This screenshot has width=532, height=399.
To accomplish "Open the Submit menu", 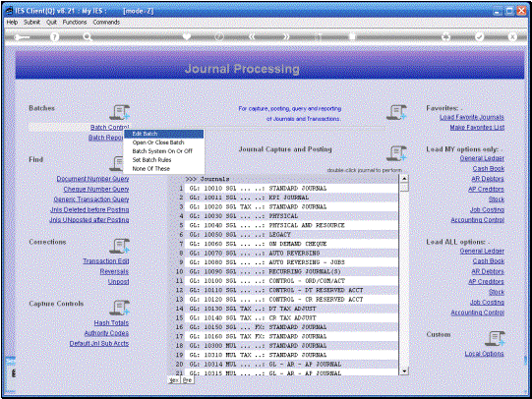I will click(x=31, y=22).
